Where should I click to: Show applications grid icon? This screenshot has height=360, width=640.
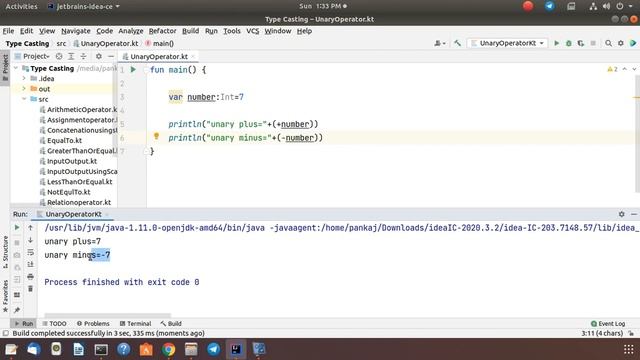629,349
